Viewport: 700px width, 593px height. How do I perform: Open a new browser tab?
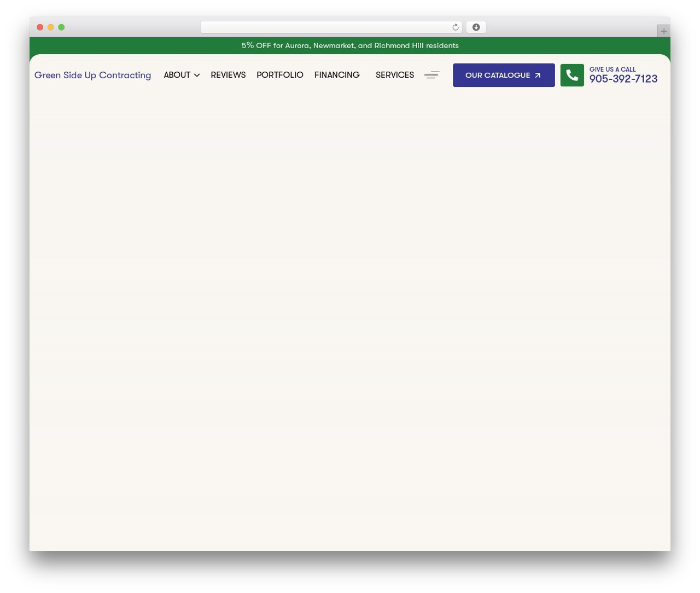663,31
